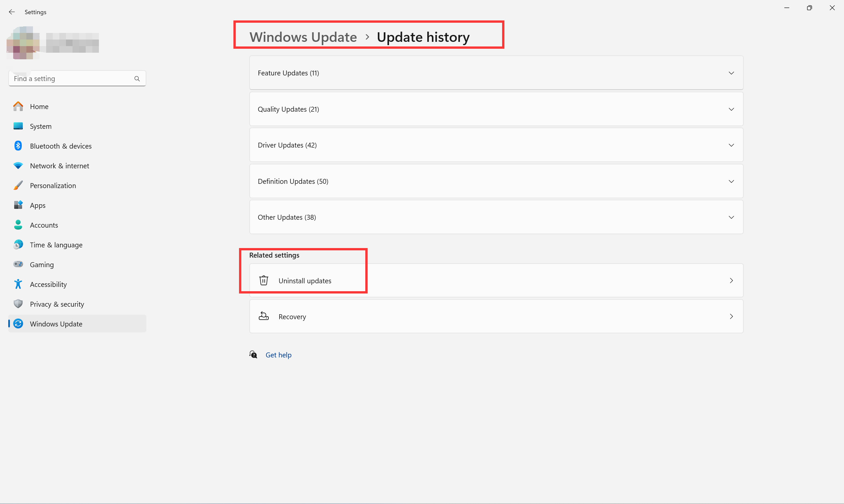Close the Settings window
This screenshot has width=844, height=504.
(832, 8)
